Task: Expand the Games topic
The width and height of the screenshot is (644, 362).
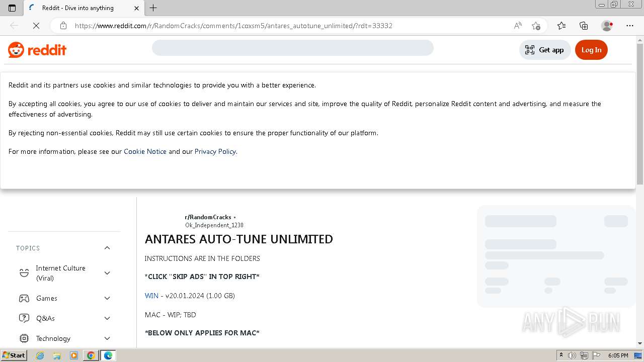Action: (x=107, y=298)
